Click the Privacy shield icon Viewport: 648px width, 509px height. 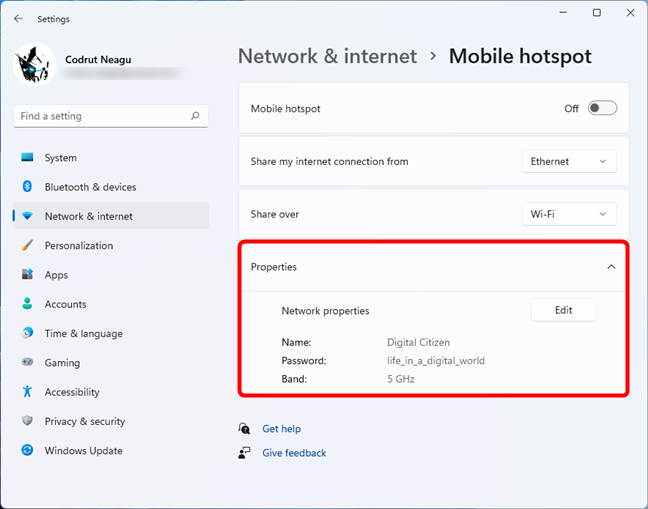pyautogui.click(x=27, y=421)
